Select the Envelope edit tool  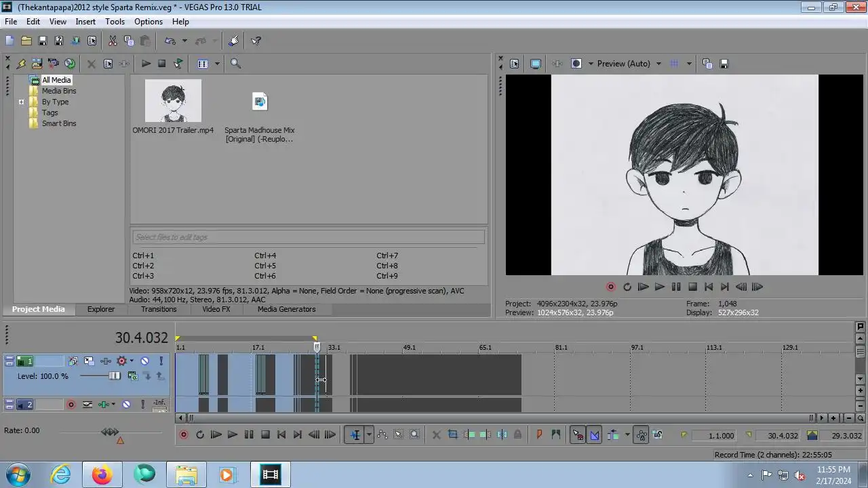coord(382,435)
